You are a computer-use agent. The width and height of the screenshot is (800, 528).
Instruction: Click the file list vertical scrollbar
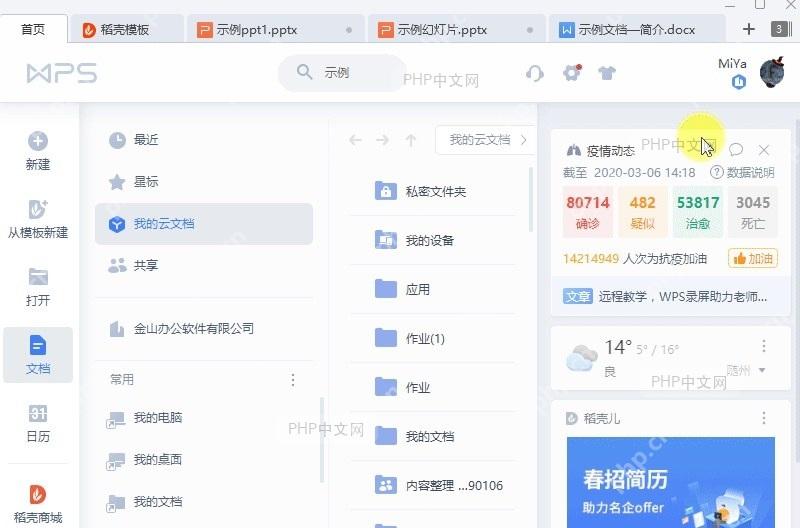coord(531,200)
